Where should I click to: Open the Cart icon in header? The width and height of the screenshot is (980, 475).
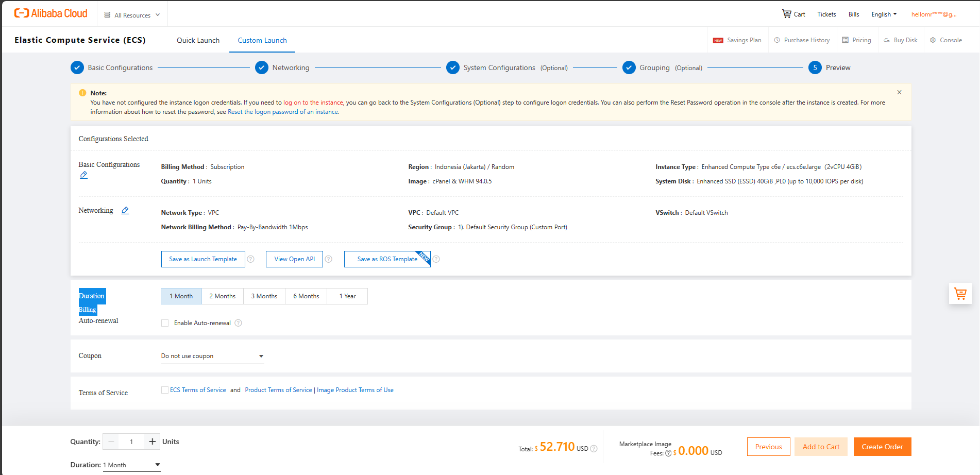coord(793,14)
